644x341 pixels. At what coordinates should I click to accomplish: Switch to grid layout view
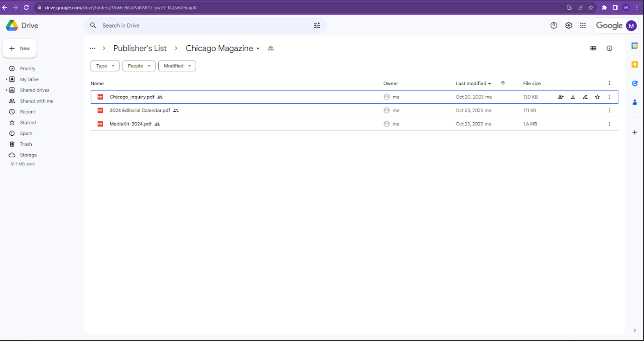point(593,48)
